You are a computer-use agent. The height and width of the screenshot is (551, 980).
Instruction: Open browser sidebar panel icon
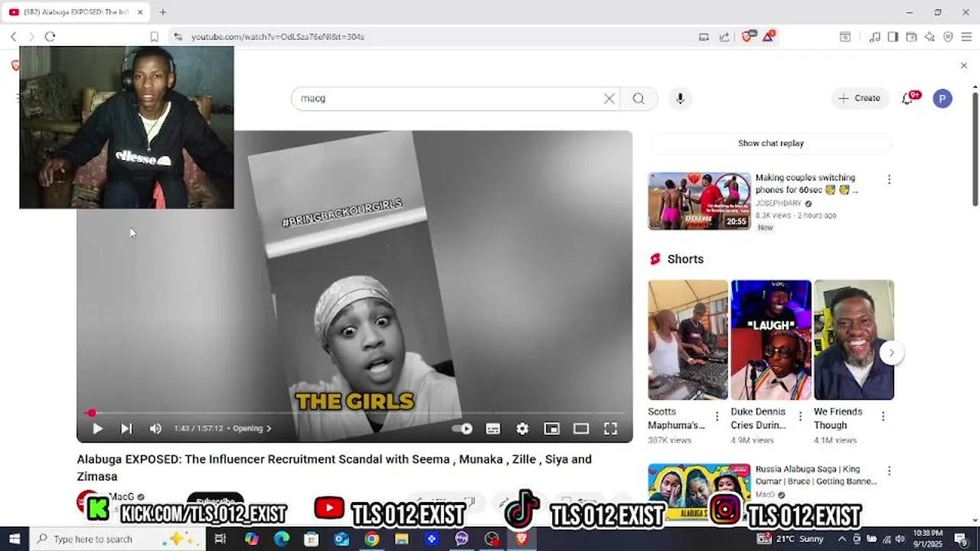pyautogui.click(x=893, y=37)
